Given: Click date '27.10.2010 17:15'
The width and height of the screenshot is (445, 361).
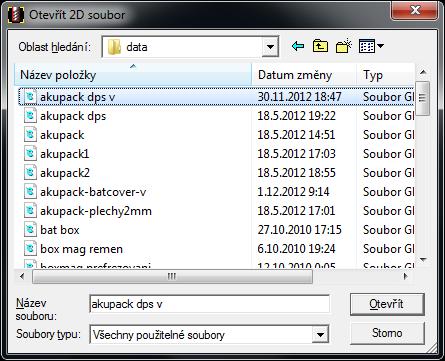Looking at the screenshot, I should click(x=299, y=230).
